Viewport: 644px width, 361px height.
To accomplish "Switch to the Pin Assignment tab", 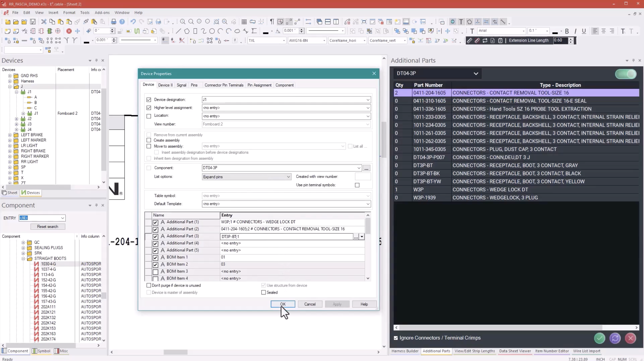I will [259, 85].
